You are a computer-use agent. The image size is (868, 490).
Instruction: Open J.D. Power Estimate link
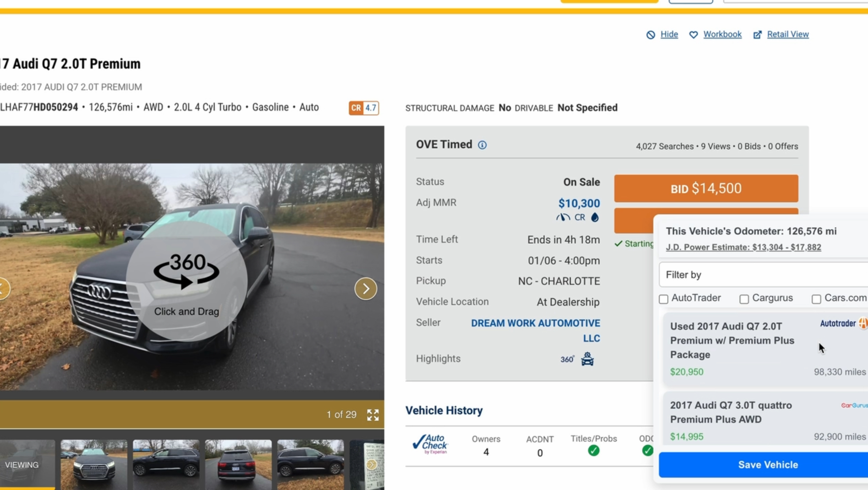[x=743, y=247]
